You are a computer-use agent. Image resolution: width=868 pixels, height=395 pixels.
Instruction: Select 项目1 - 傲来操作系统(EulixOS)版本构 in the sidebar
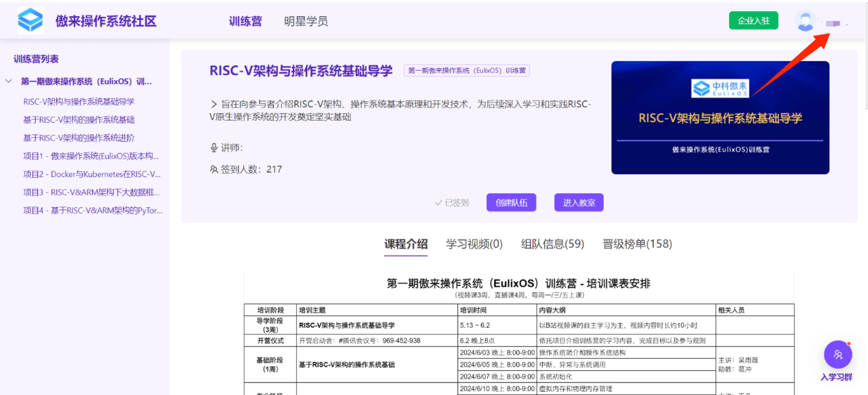pos(91,156)
